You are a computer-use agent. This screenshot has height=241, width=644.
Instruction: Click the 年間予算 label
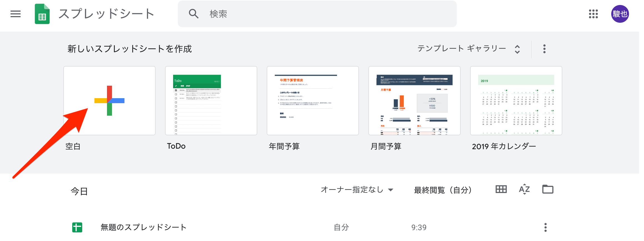tap(284, 146)
